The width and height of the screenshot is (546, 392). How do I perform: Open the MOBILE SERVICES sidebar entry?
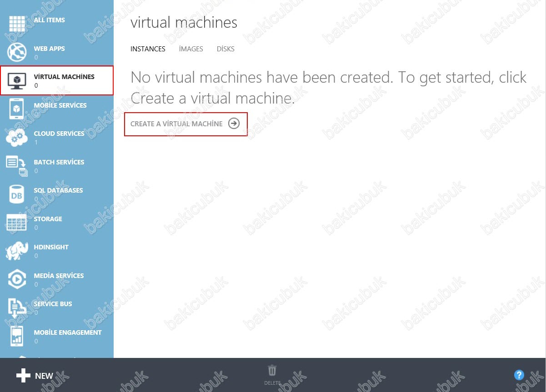point(57,109)
